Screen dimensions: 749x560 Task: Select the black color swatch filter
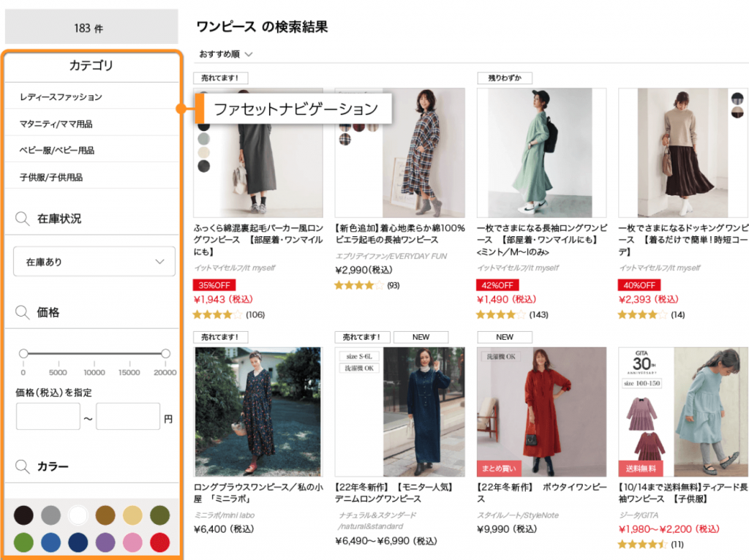click(23, 515)
